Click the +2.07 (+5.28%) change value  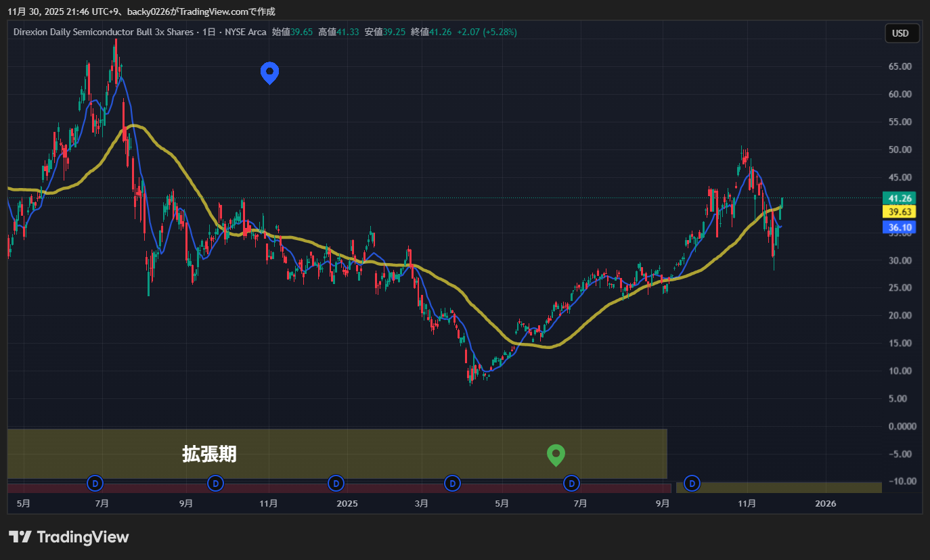click(x=487, y=32)
